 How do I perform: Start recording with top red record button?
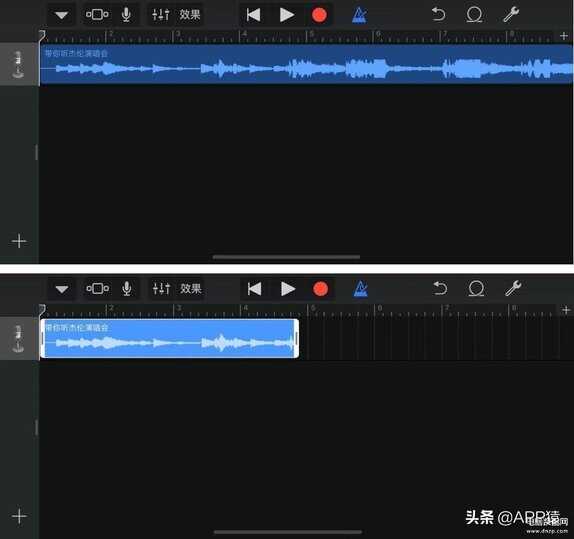click(319, 15)
